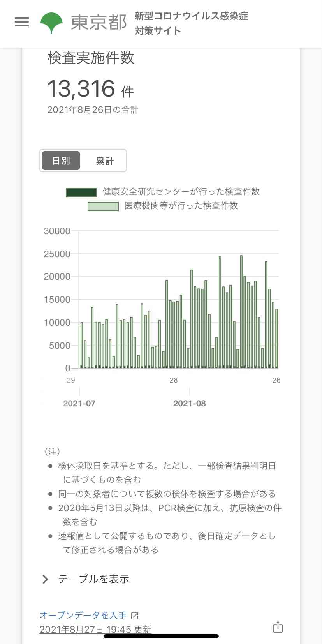Tap the 東京都 site title text

pyautogui.click(x=99, y=23)
